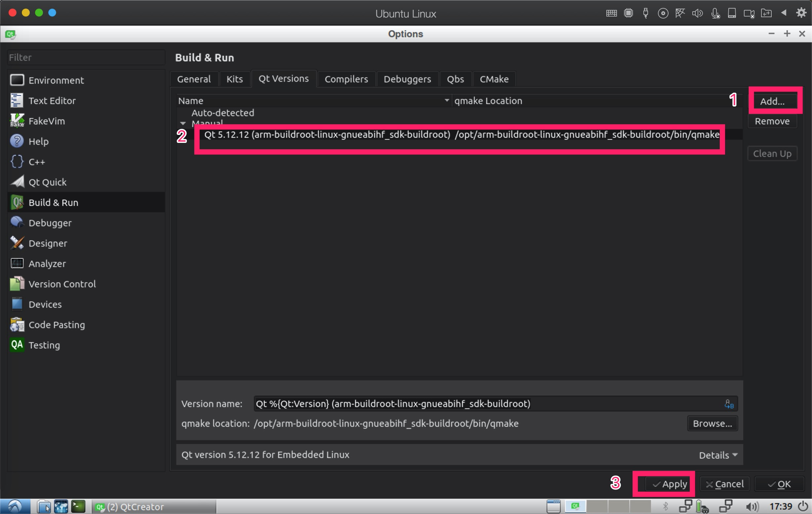Switch to the Kits tab

coord(234,79)
